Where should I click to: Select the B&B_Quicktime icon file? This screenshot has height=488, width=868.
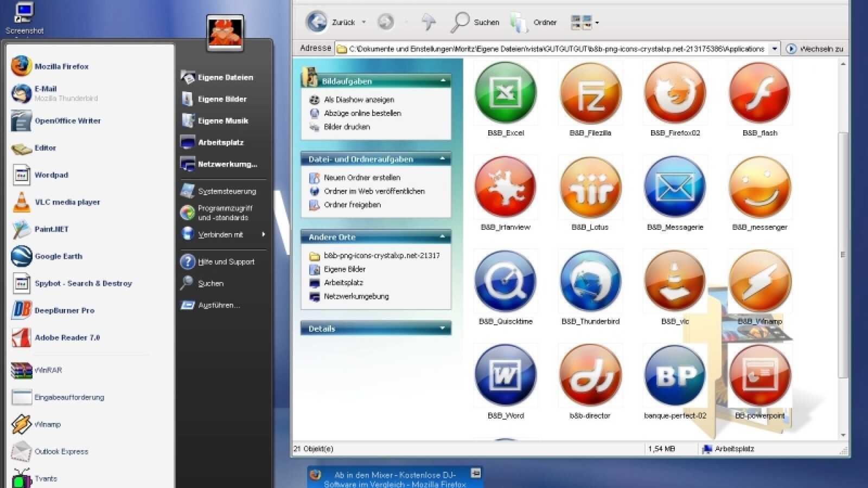point(506,282)
